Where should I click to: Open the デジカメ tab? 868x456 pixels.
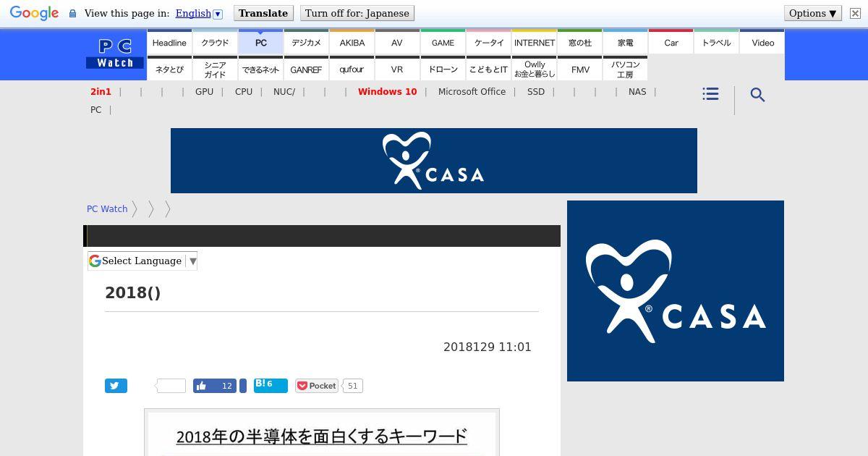click(306, 42)
